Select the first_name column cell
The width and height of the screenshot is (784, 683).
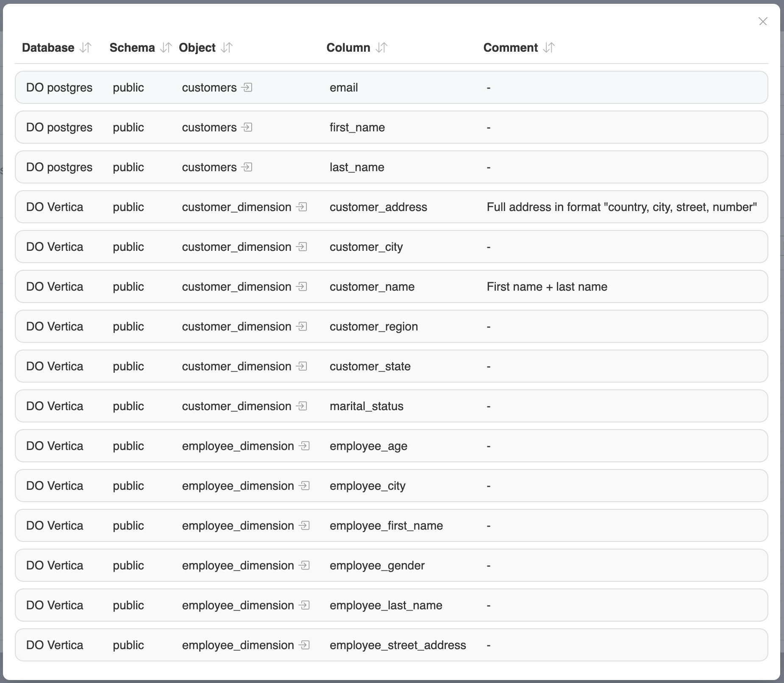pos(357,127)
